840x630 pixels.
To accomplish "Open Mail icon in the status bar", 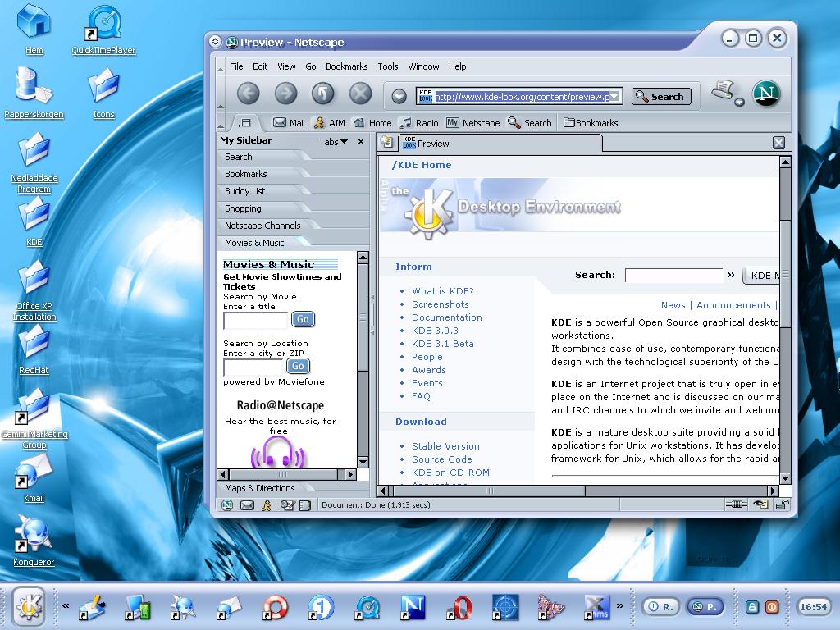I will [x=247, y=505].
